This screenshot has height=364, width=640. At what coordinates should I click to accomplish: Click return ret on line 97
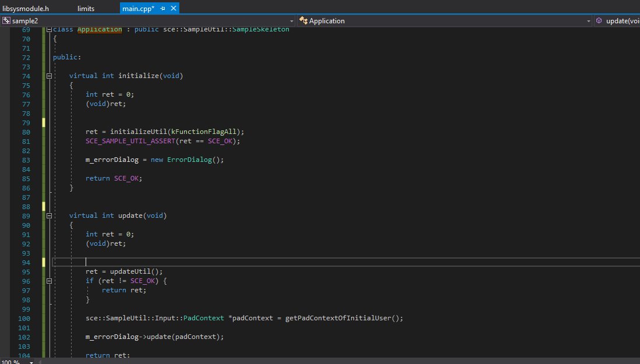(x=123, y=290)
